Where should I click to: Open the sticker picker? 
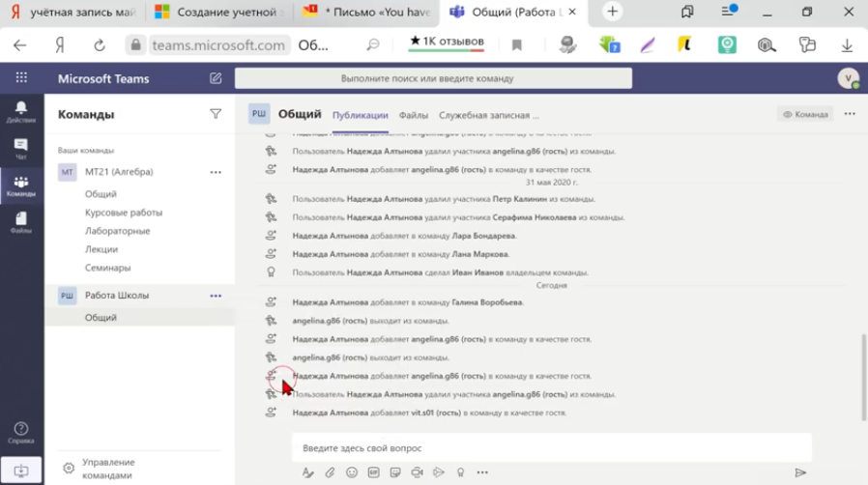(395, 472)
